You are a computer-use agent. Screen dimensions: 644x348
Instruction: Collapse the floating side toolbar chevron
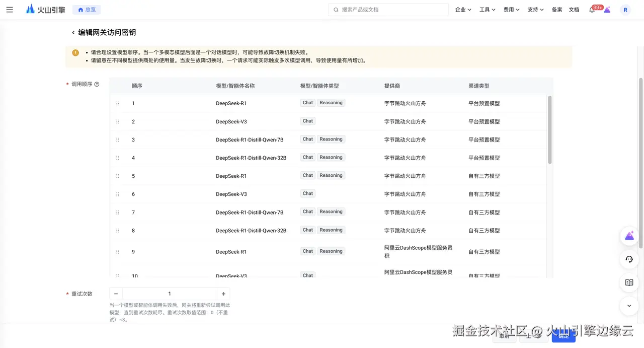(629, 305)
